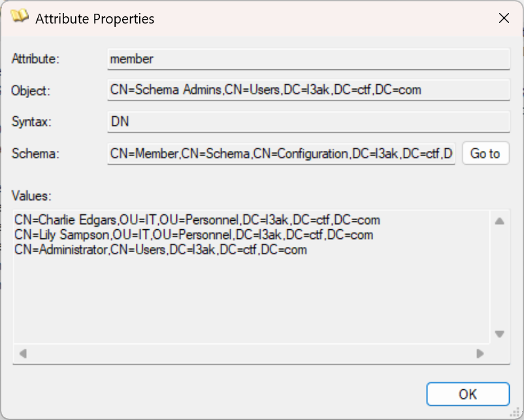Image resolution: width=524 pixels, height=420 pixels.
Task: Click the Values label
Action: (32, 196)
